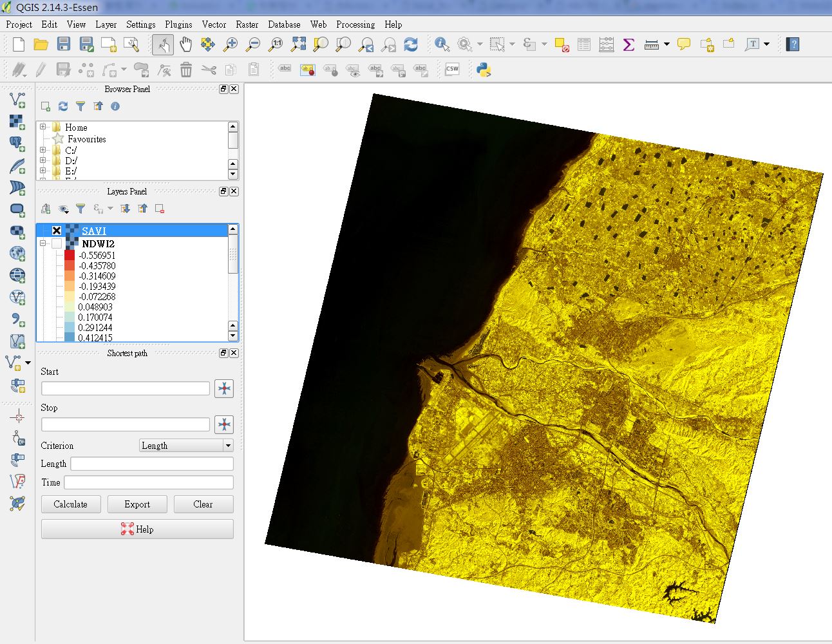Click the Calculate button
The height and width of the screenshot is (644, 832).
click(x=71, y=504)
